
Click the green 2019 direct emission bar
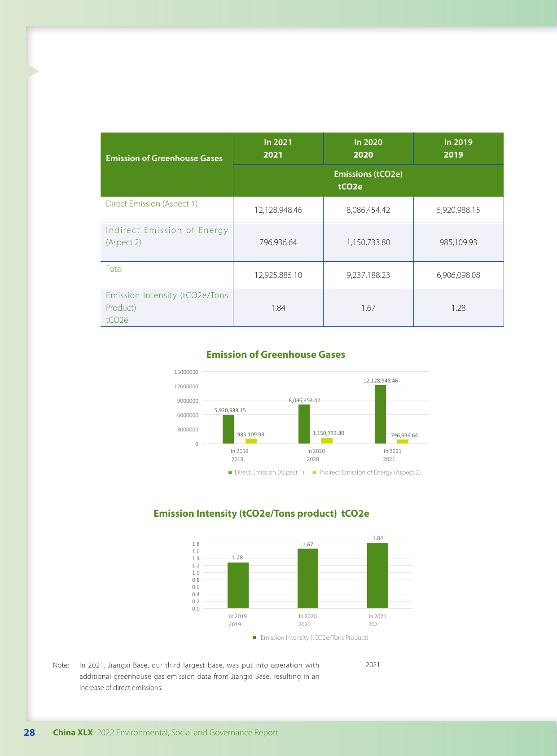[228, 430]
